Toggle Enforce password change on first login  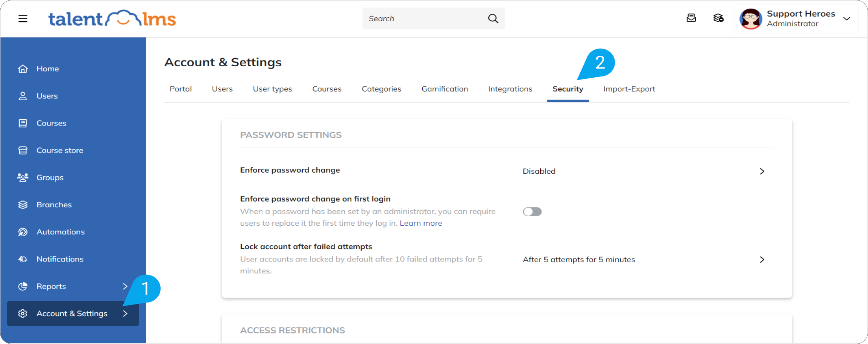[x=532, y=211]
